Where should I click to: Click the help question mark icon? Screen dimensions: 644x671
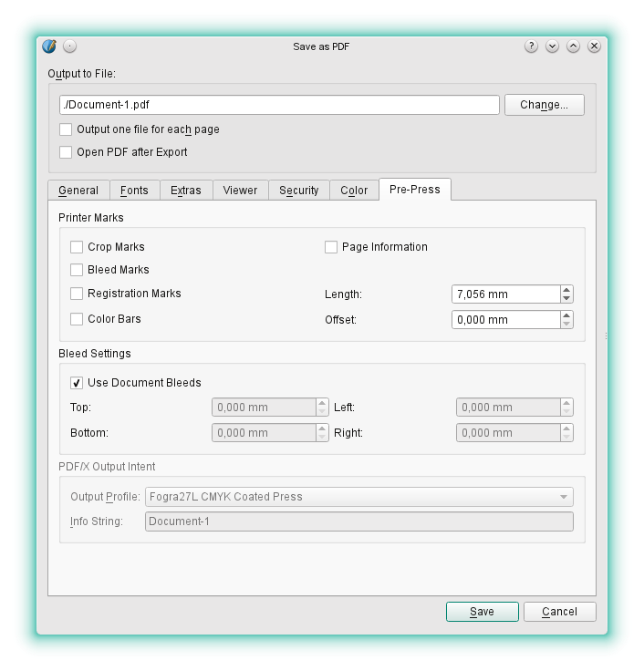pos(531,46)
